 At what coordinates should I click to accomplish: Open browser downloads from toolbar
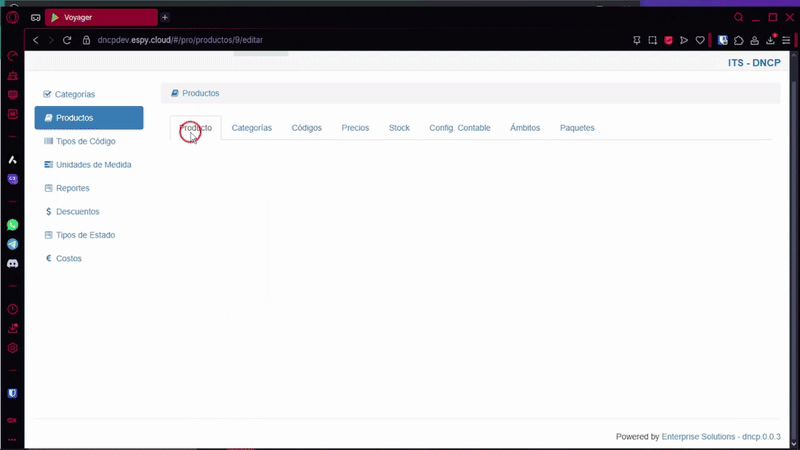771,40
